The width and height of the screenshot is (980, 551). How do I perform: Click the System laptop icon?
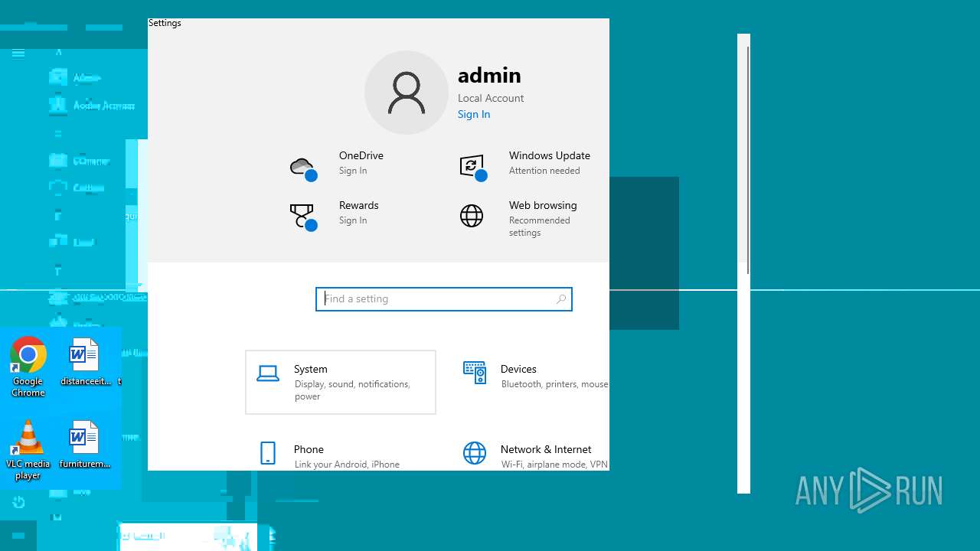(268, 373)
